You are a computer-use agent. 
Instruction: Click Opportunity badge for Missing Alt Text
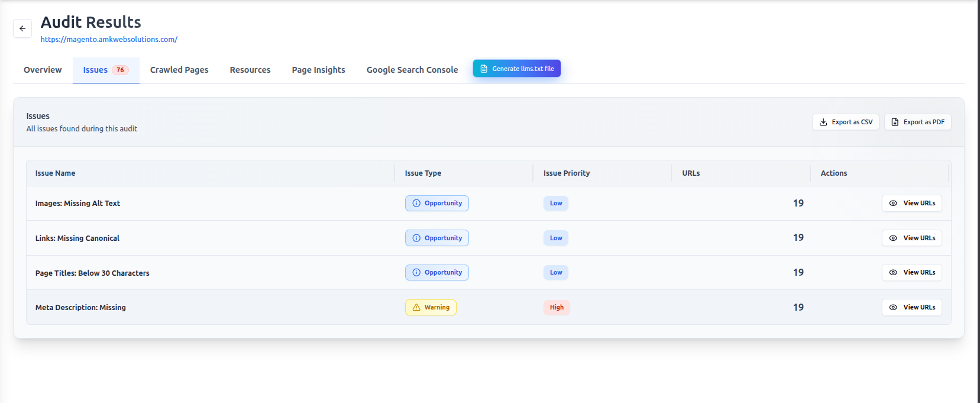437,203
